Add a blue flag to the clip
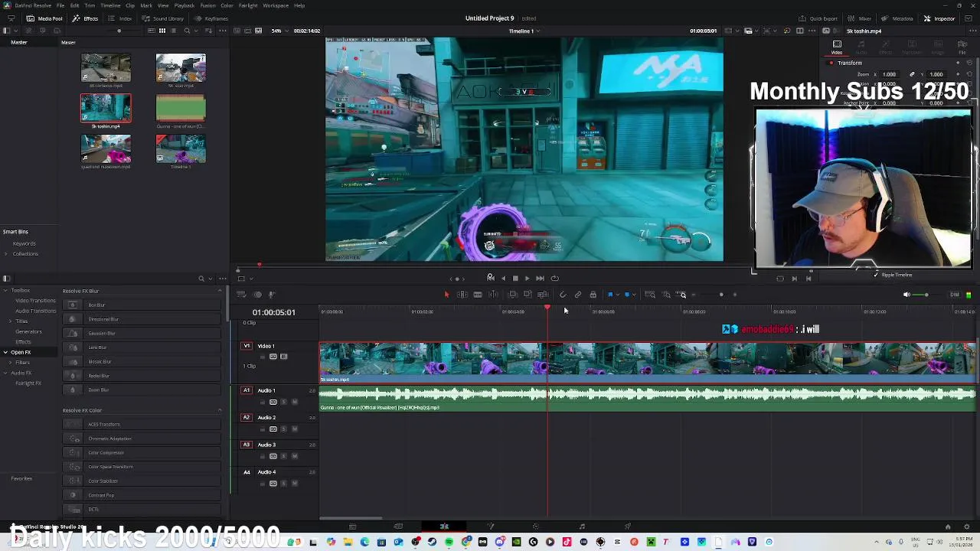Viewport: 980px width, 551px height. pyautogui.click(x=610, y=295)
